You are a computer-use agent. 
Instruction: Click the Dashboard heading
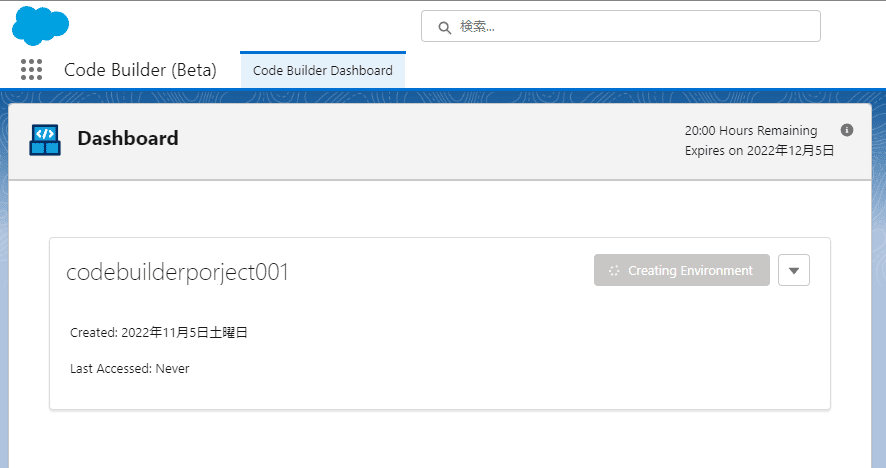tap(128, 138)
